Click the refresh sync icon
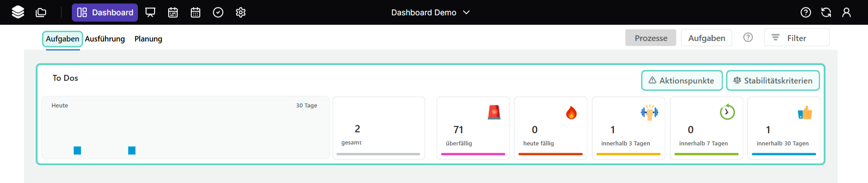The height and width of the screenshot is (183, 868). [x=826, y=12]
